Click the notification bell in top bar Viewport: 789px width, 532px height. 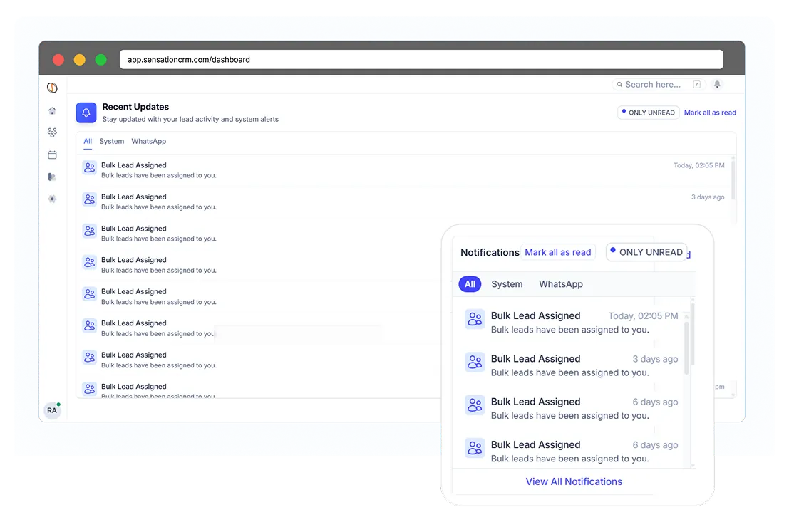click(x=717, y=85)
